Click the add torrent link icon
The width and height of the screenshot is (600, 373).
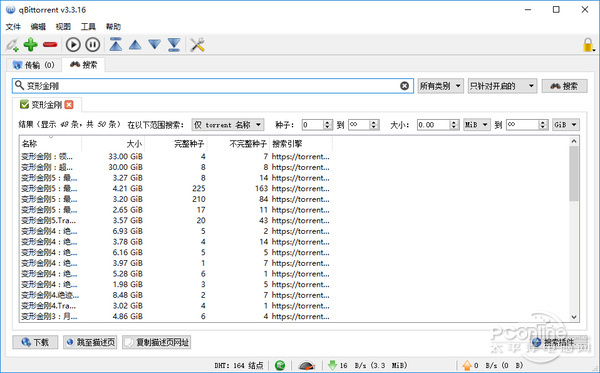pos(12,45)
